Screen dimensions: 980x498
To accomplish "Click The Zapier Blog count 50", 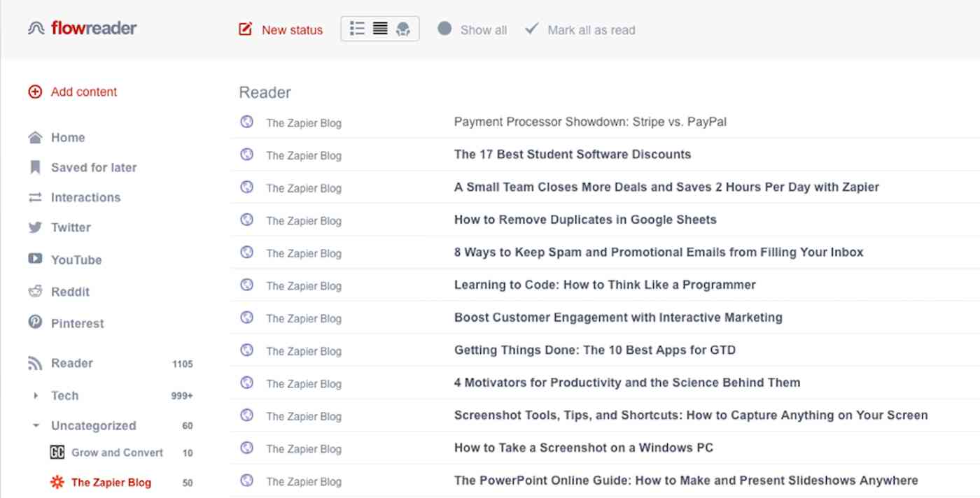I will coord(188,483).
